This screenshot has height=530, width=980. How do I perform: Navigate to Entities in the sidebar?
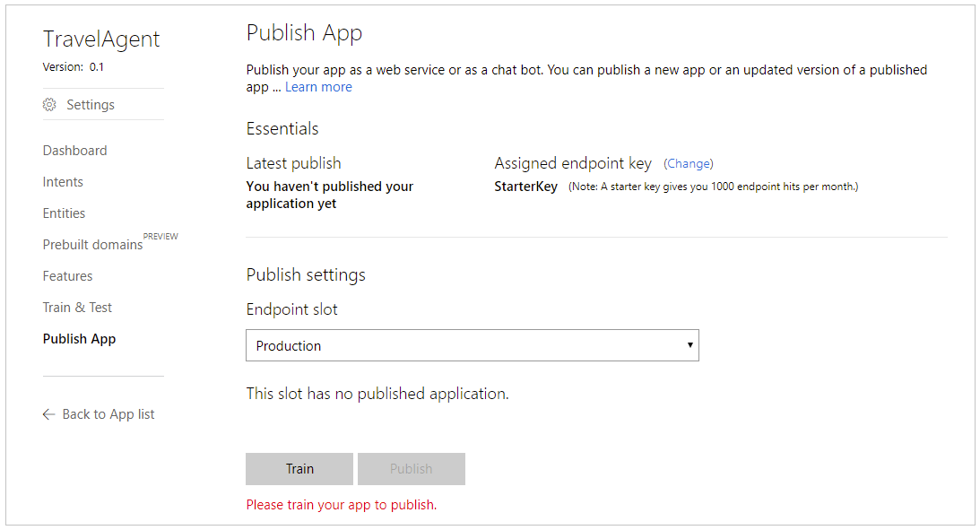(64, 213)
